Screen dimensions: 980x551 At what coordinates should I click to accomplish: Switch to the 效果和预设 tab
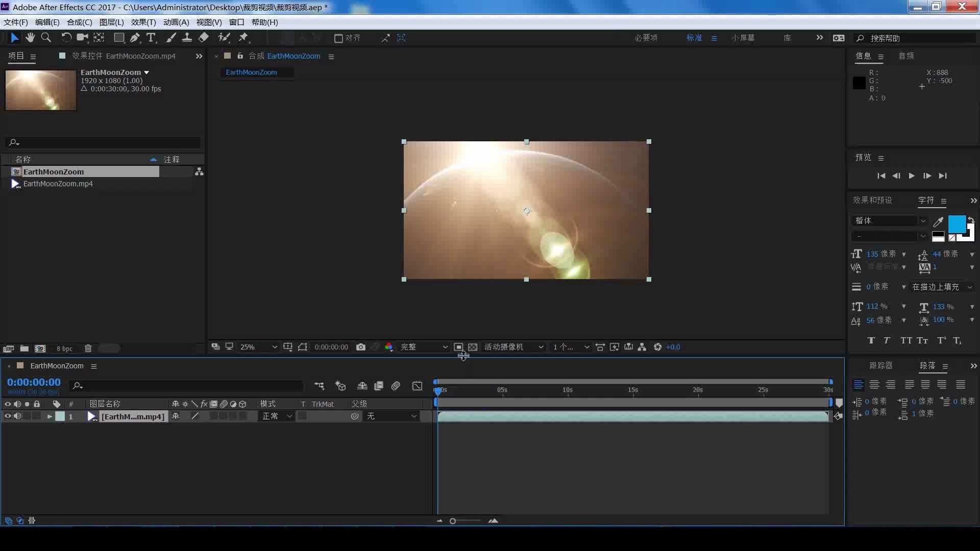coord(872,200)
